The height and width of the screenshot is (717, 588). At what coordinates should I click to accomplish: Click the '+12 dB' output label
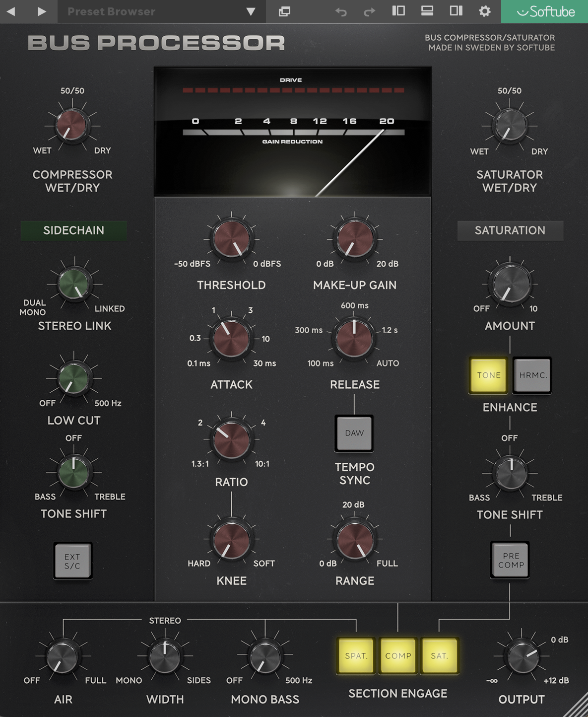click(x=556, y=680)
